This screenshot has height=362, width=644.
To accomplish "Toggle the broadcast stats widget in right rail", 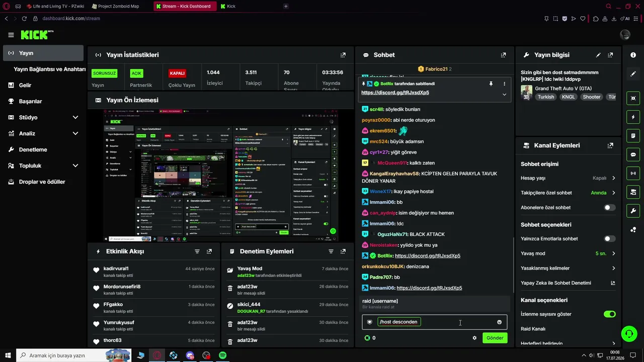I will 633,173.
